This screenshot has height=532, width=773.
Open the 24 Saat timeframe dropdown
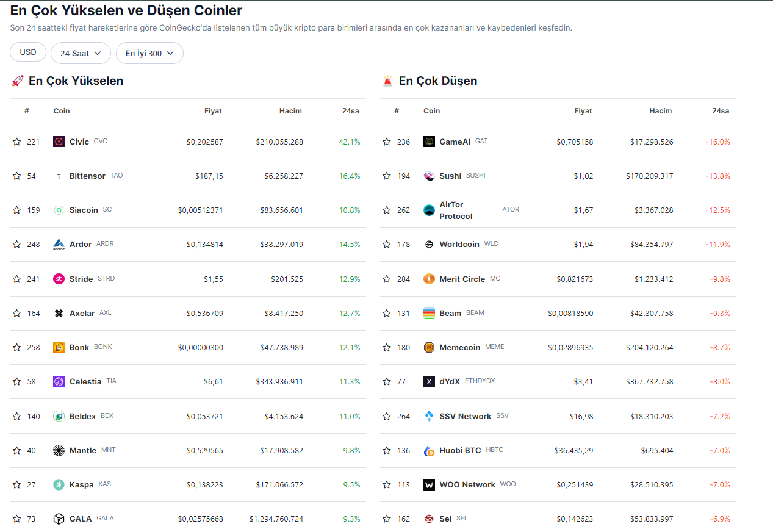click(x=81, y=53)
